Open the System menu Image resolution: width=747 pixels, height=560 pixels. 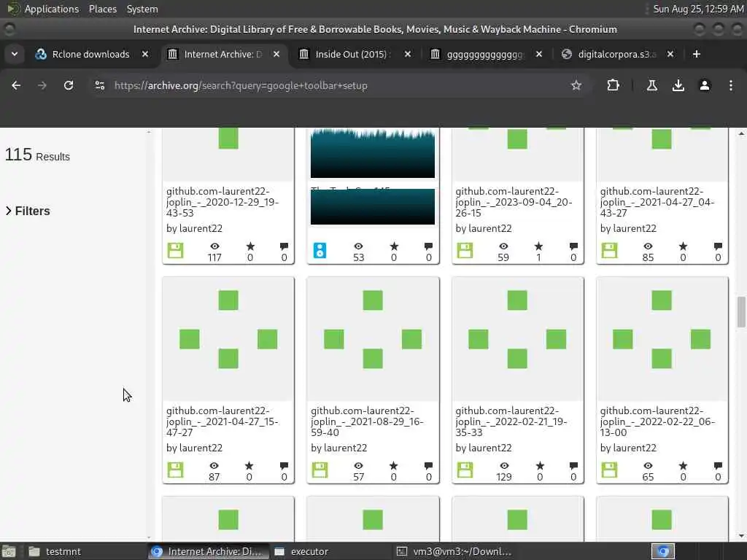coord(142,9)
